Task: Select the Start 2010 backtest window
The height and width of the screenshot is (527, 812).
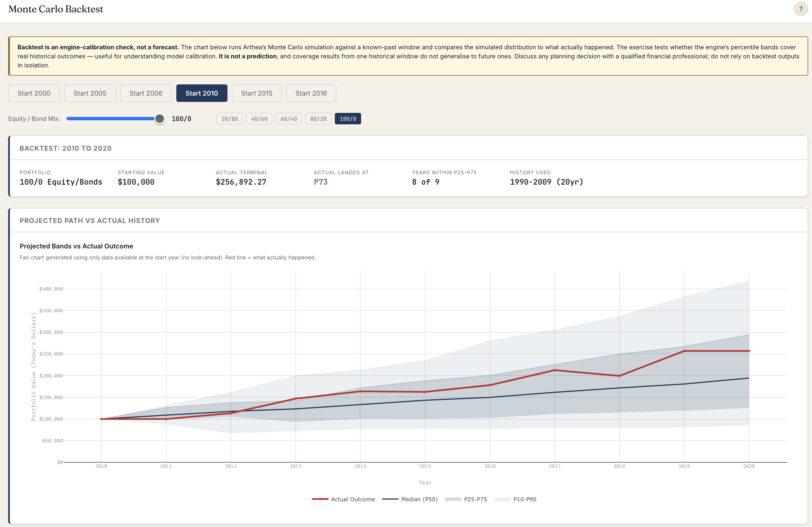Action: coord(202,93)
